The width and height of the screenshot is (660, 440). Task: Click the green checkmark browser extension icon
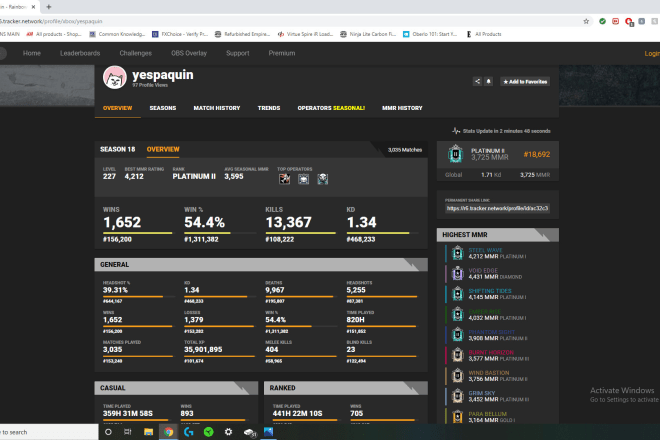point(602,21)
